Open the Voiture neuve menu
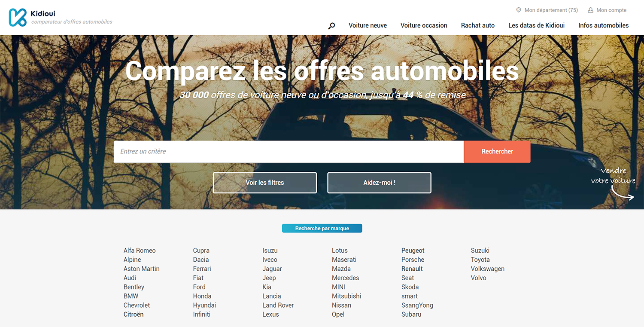The image size is (644, 327). coord(368,25)
